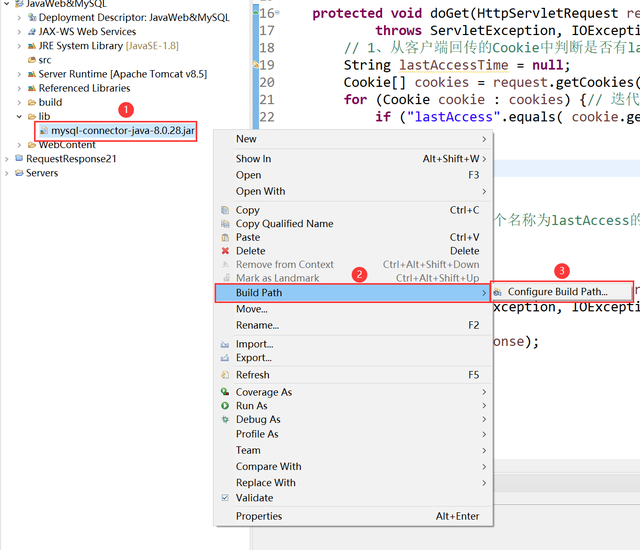640x550 pixels.
Task: Expand the Server Runtime node
Action: coord(19,74)
